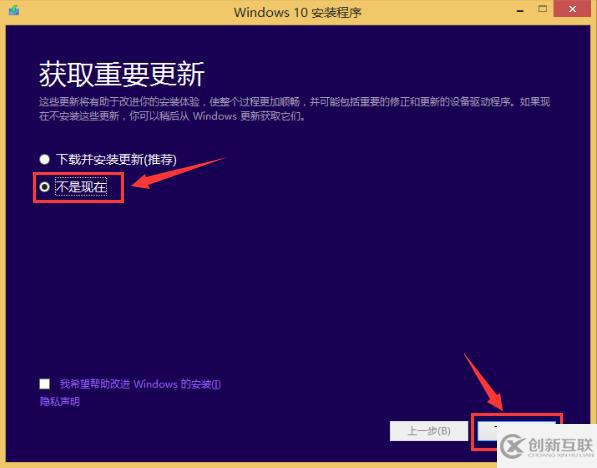
Task: Tick the 我希望帮助改进 Windows 的安装 checkbox
Action: (45, 384)
